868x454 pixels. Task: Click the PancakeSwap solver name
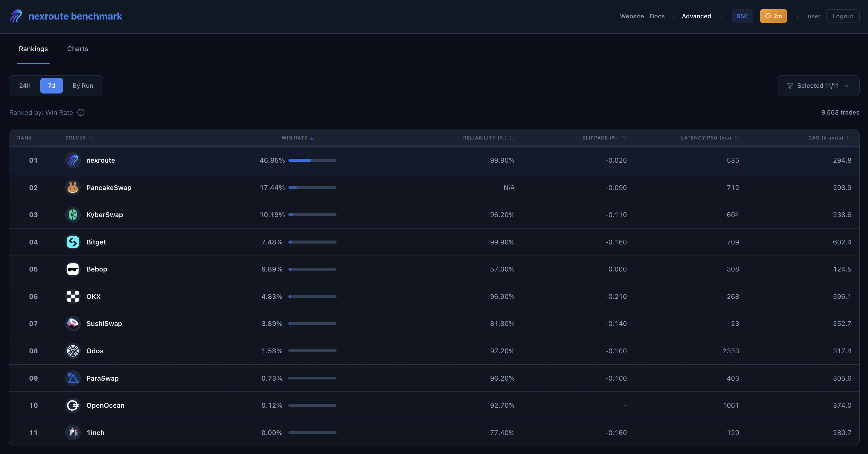pos(109,188)
